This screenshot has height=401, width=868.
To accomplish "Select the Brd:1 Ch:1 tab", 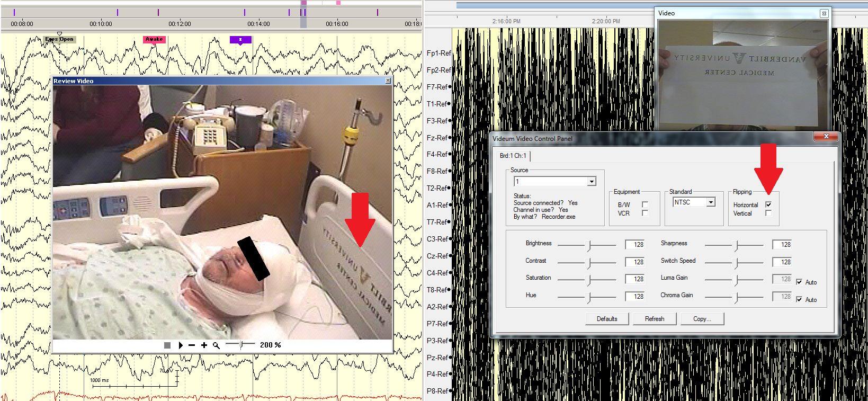I will [x=513, y=156].
